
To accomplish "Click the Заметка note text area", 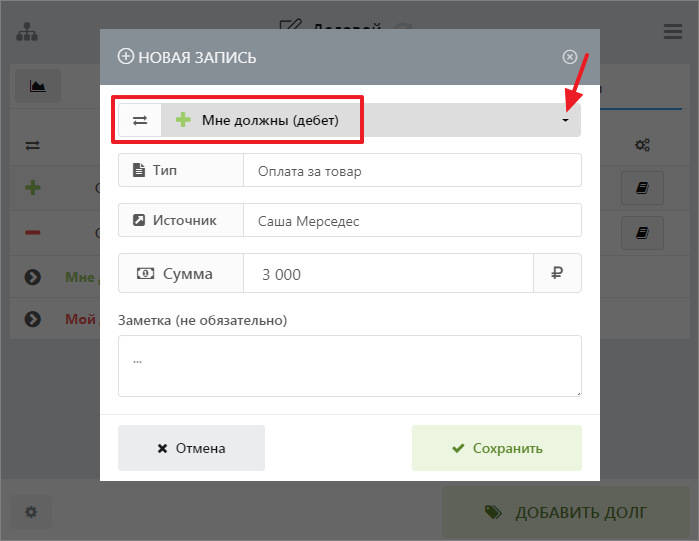I will click(x=349, y=365).
